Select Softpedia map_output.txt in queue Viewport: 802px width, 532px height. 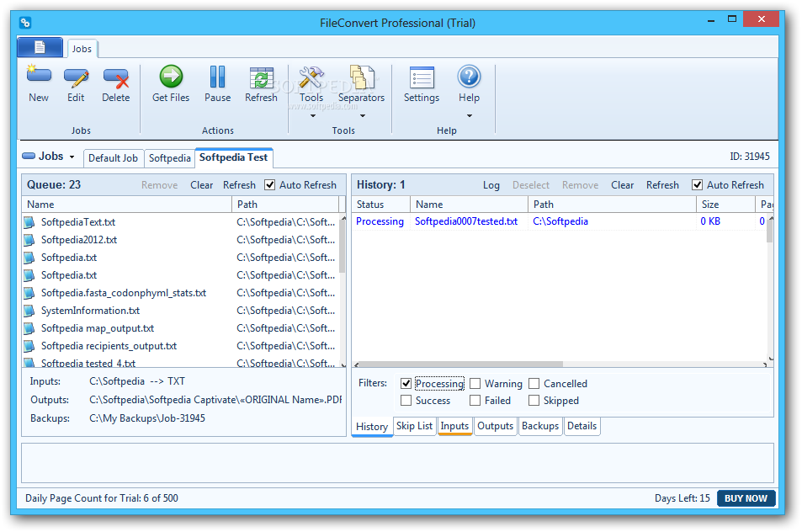point(97,328)
